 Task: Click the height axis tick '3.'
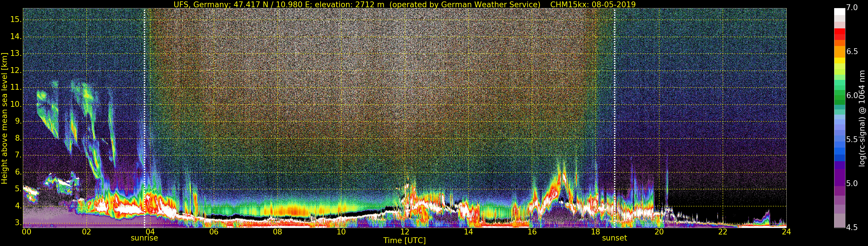(x=18, y=223)
